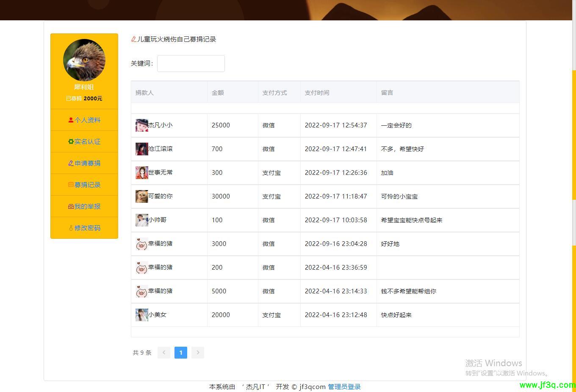This screenshot has height=392, width=576.
Task: Click 杰凡小小's avatar thumbnail
Action: [141, 125]
